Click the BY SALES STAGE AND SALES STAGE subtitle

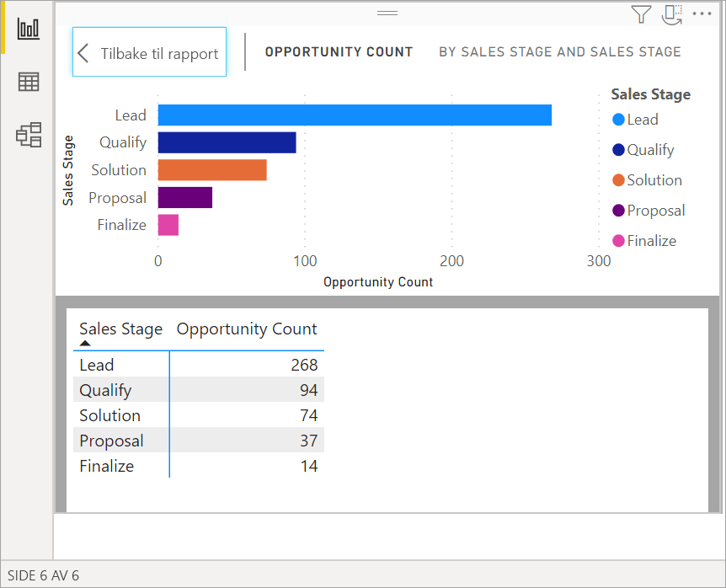[560, 52]
